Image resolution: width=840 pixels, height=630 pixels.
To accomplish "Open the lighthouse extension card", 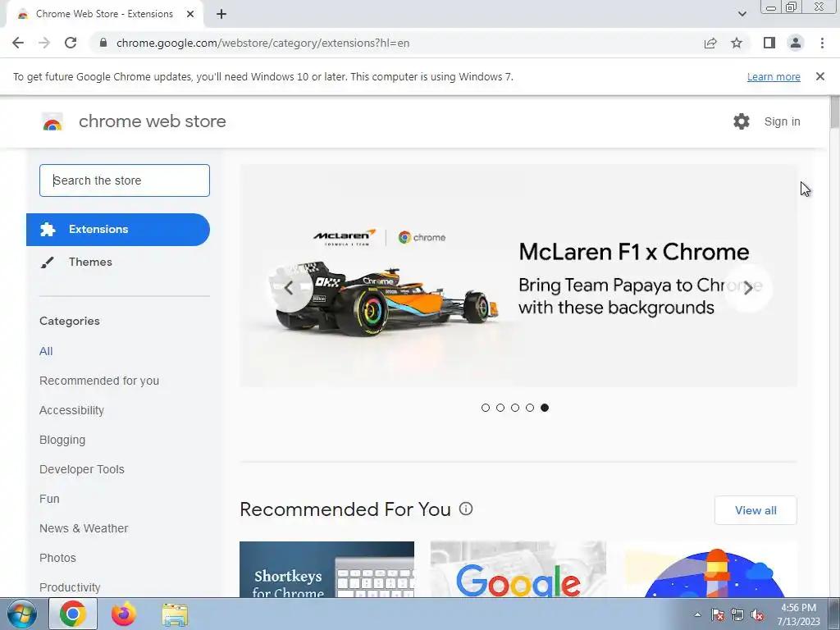I will click(x=710, y=569).
